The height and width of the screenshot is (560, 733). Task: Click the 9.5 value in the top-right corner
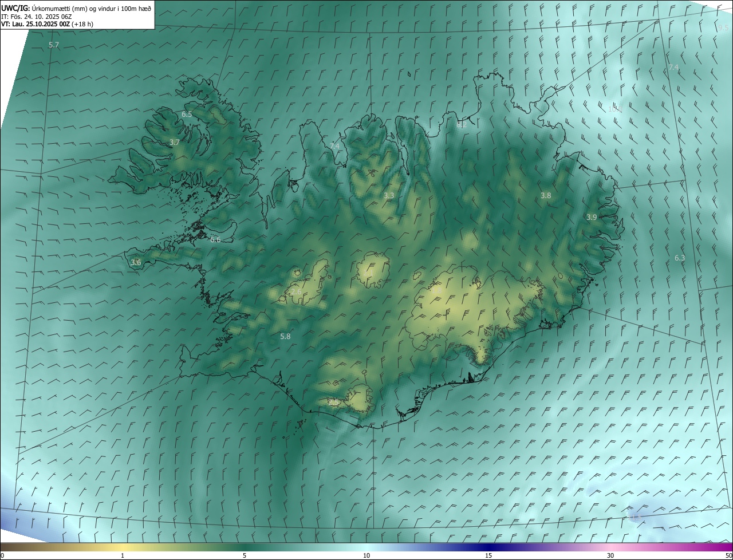[x=723, y=27]
